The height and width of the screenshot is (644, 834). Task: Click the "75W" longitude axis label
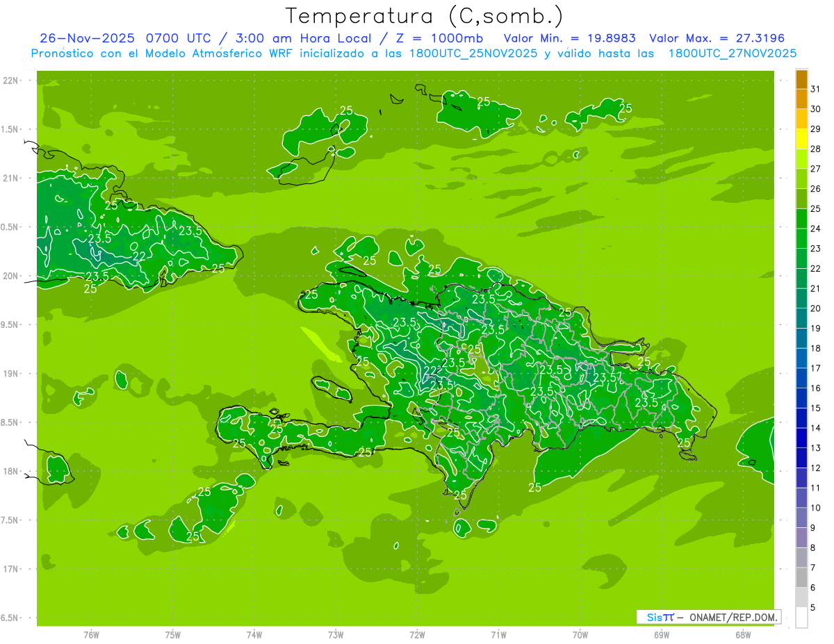coord(173,634)
